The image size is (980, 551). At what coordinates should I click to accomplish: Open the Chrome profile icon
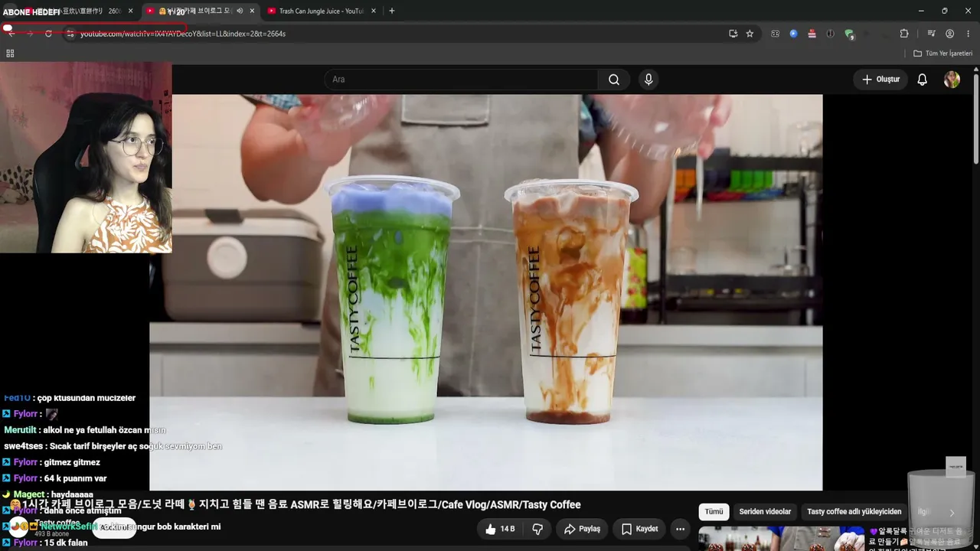point(949,34)
